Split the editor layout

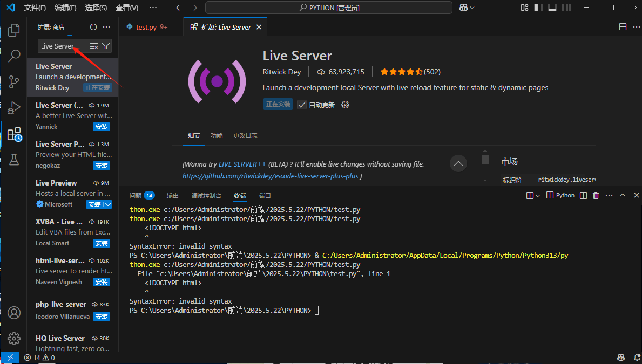click(x=623, y=27)
